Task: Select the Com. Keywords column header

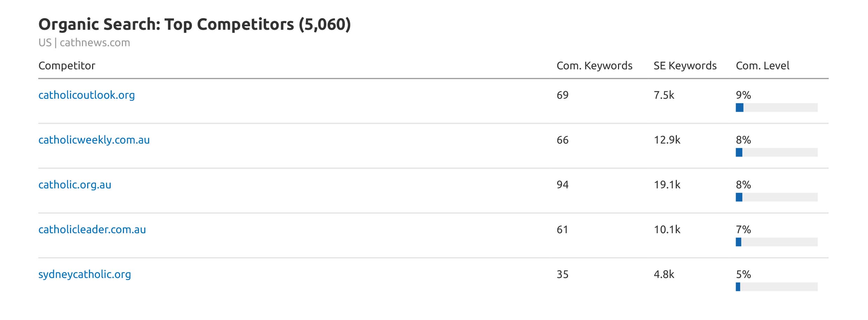Action: 594,66
